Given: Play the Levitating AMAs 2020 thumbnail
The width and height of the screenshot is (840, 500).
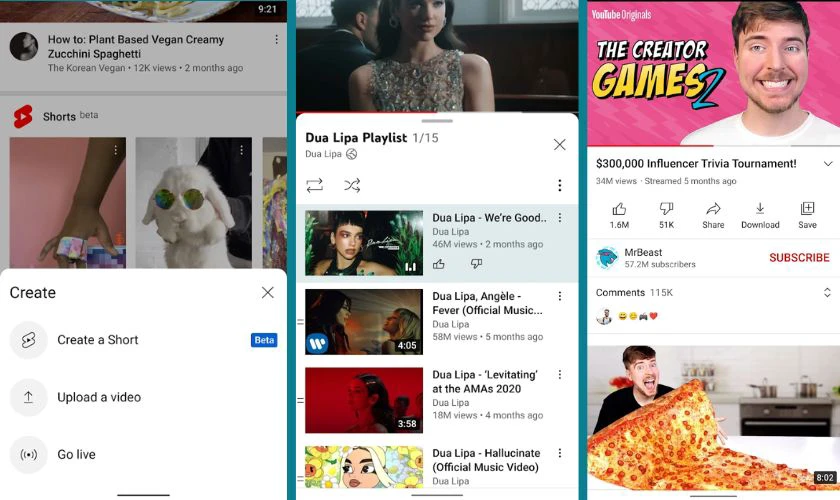Looking at the screenshot, I should coord(364,400).
